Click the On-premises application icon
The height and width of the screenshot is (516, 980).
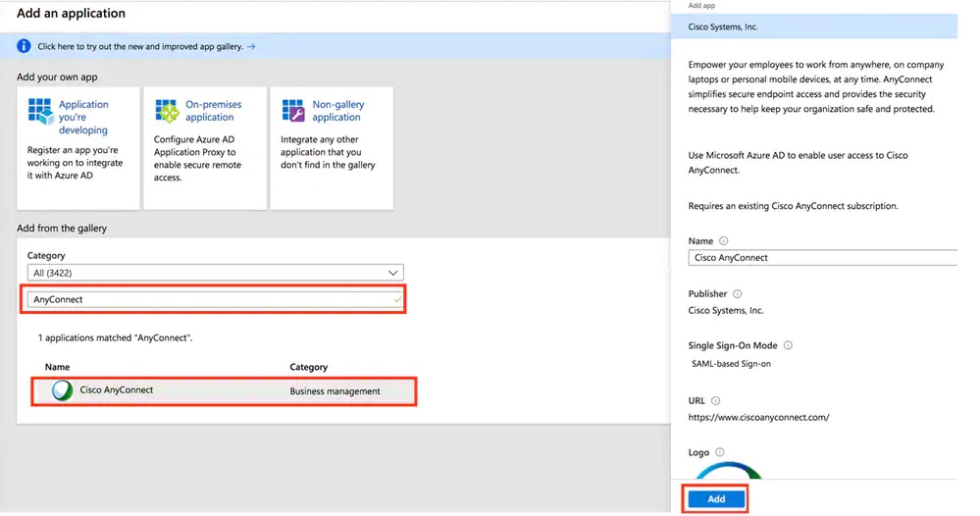coord(167,111)
